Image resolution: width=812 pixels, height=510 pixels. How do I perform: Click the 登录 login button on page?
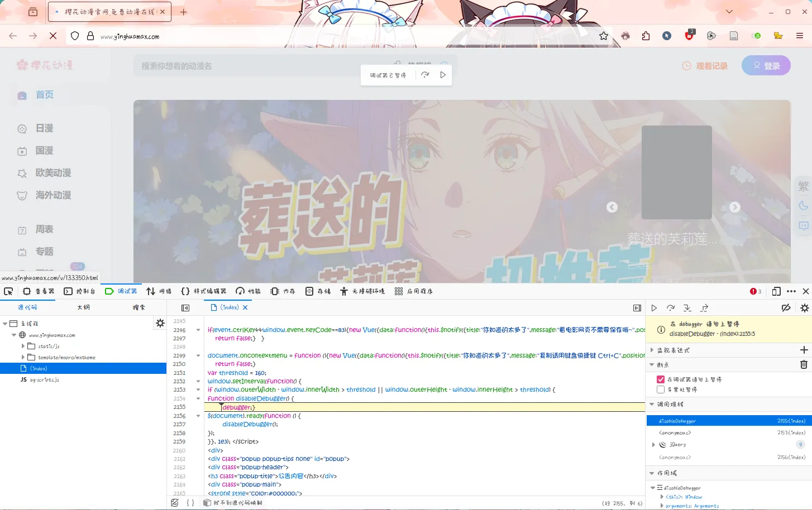pyautogui.click(x=766, y=65)
